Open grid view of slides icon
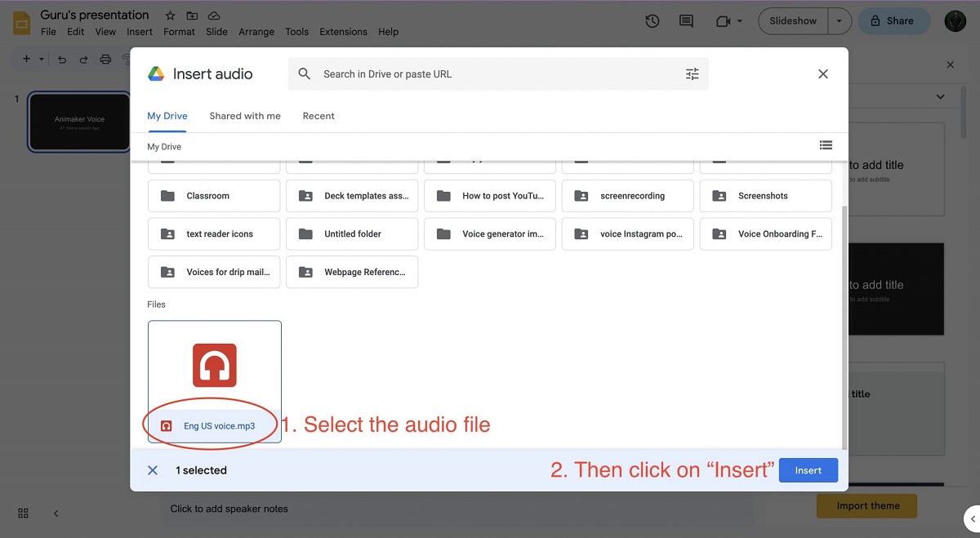The height and width of the screenshot is (538, 980). pos(23,513)
